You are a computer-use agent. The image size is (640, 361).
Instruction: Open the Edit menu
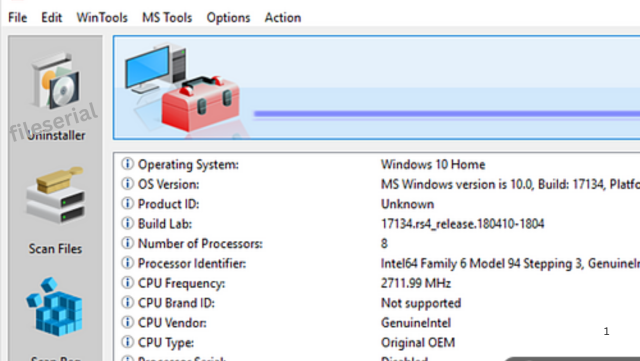[51, 18]
